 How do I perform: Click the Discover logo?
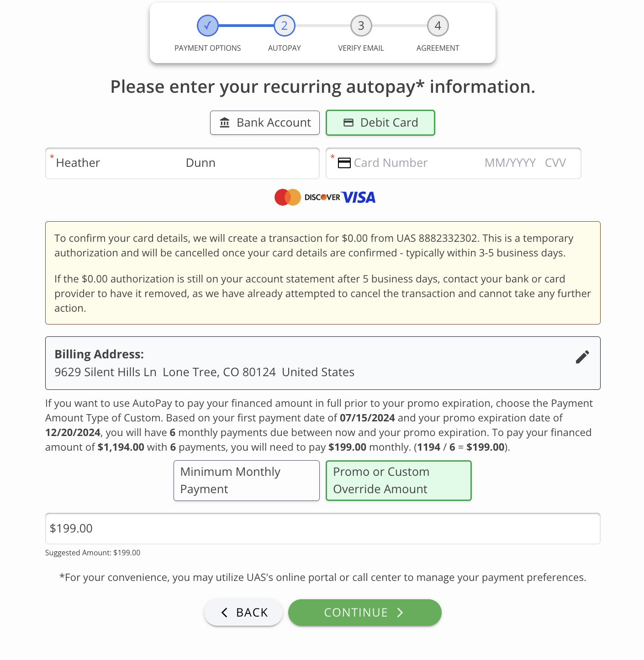[x=322, y=197]
